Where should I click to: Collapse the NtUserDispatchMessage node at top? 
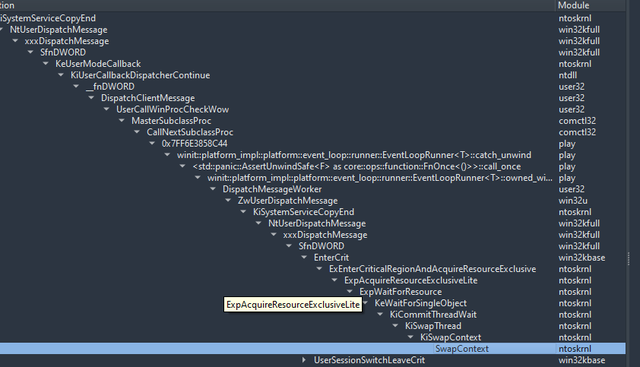[x=2, y=30]
